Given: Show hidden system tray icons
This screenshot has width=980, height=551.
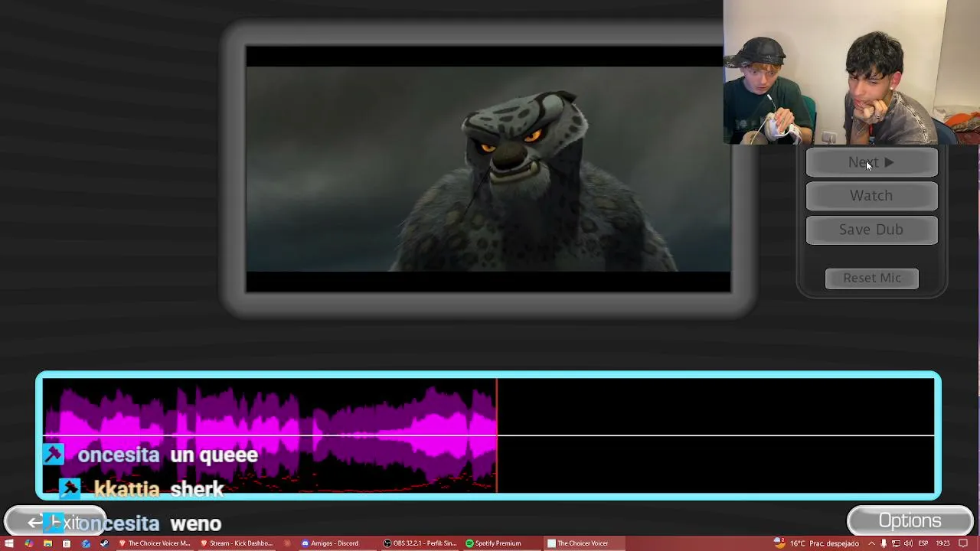Looking at the screenshot, I should 871,543.
